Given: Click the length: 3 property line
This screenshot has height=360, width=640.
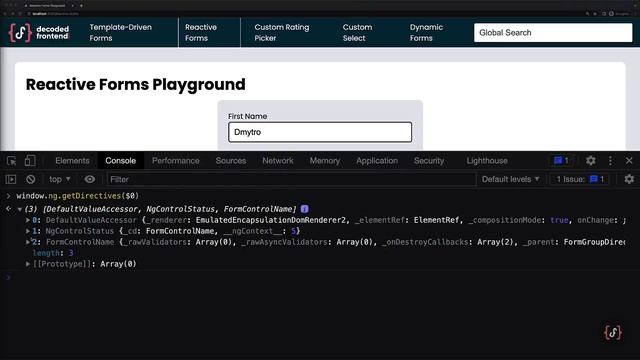Looking at the screenshot, I should [53, 253].
